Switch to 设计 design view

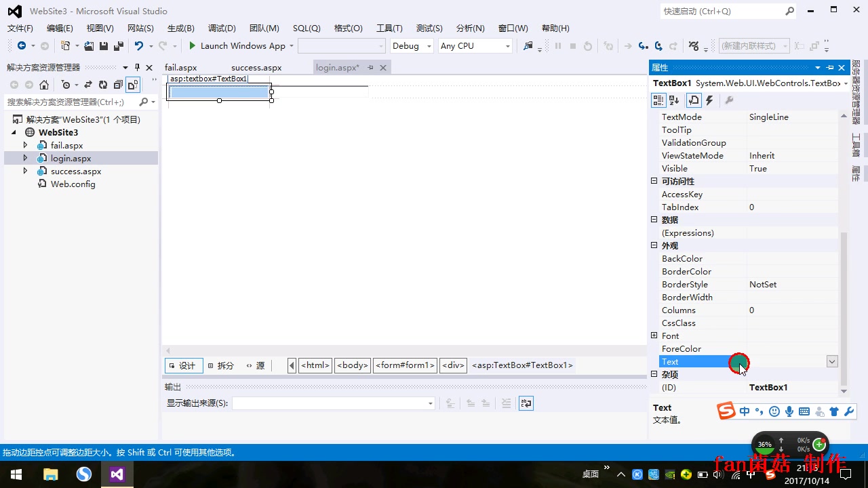pos(184,365)
